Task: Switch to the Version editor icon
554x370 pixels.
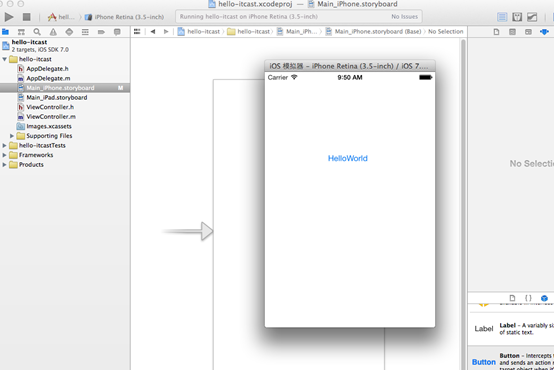Action: tap(532, 17)
